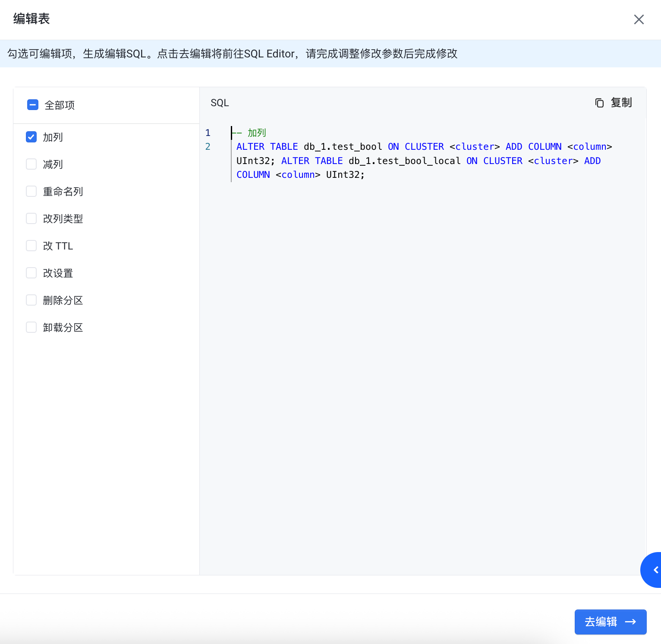661x644 pixels.
Task: Uncheck the 加列 checkbox
Action: (x=31, y=137)
